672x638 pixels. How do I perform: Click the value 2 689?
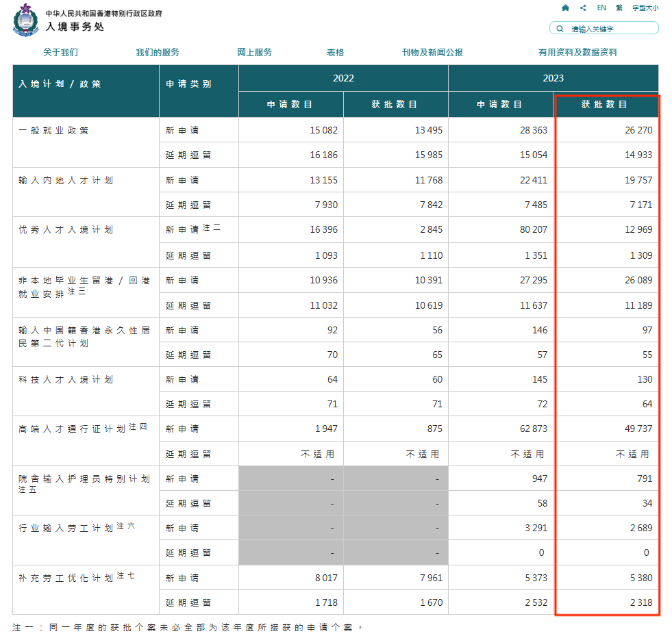[641, 528]
